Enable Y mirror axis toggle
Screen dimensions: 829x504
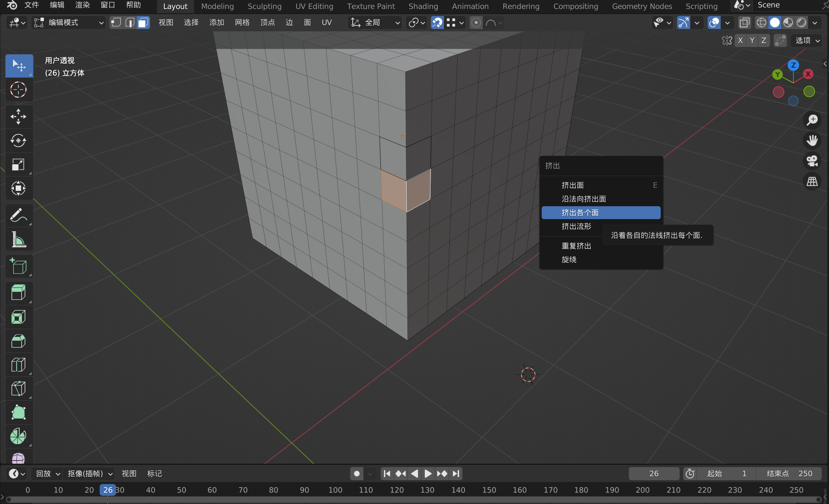[x=752, y=40]
